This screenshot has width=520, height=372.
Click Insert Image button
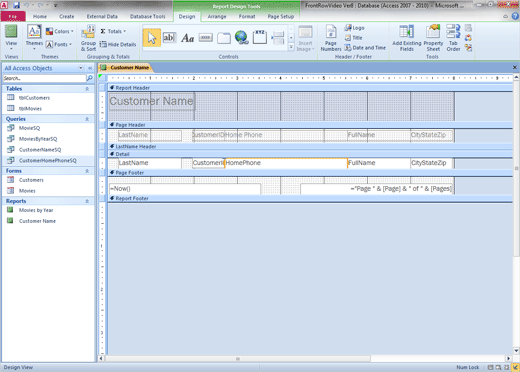click(305, 38)
